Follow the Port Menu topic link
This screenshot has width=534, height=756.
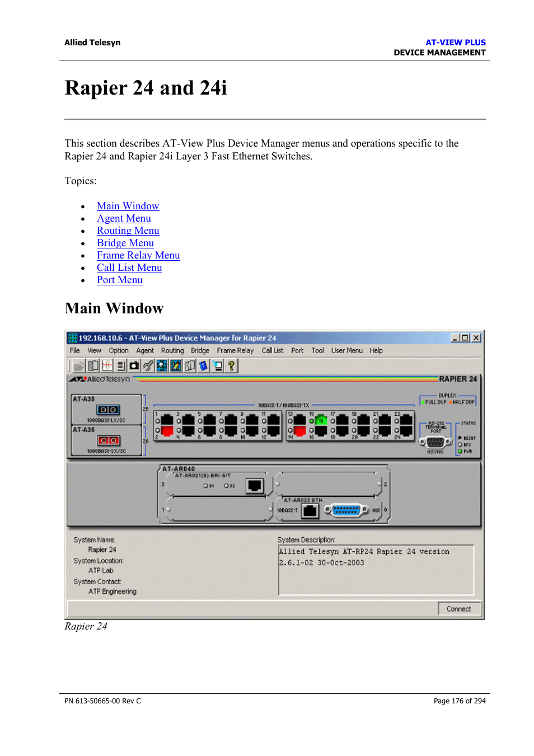point(120,280)
